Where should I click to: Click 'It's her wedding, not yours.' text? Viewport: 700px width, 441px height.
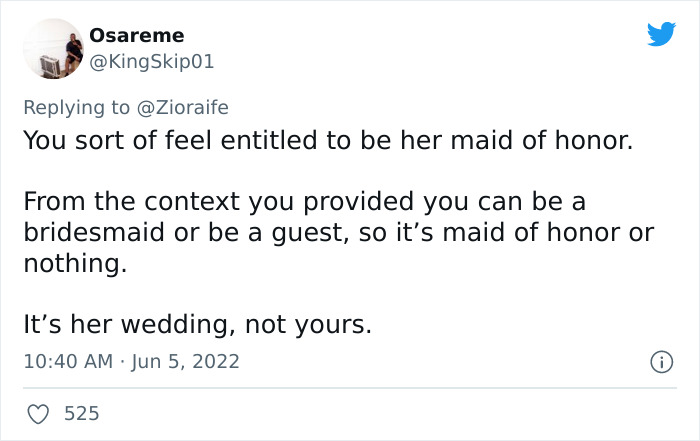coord(197,325)
